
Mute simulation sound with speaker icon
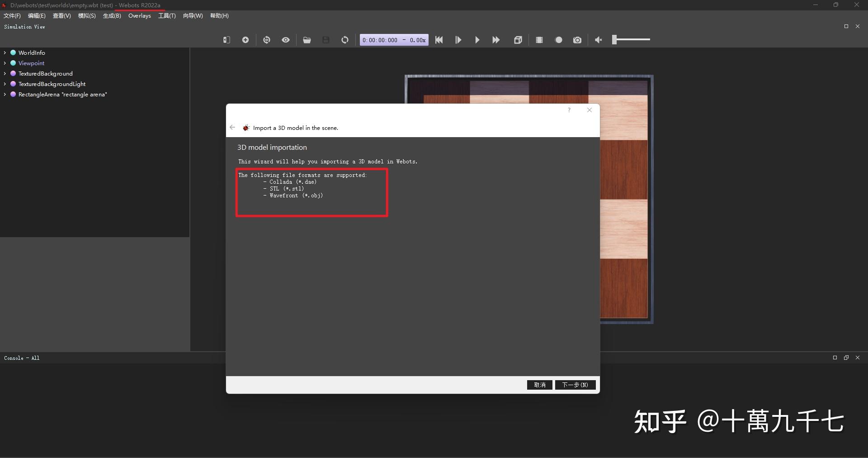pyautogui.click(x=598, y=40)
